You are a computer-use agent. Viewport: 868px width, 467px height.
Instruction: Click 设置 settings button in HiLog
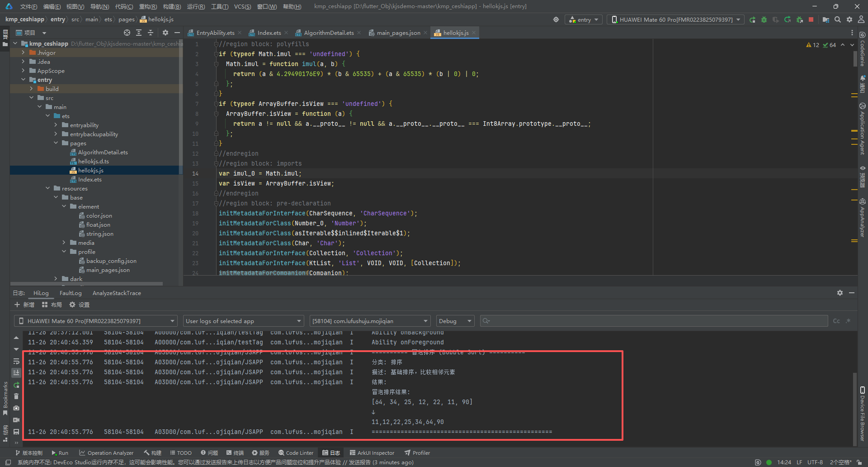pos(80,305)
